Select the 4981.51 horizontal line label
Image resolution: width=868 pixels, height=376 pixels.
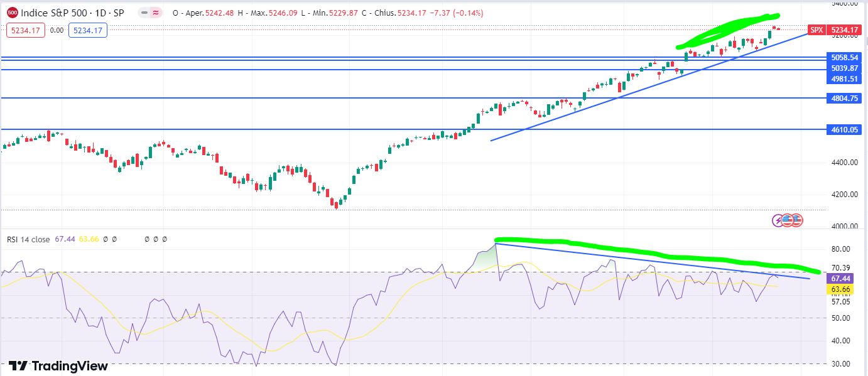coord(844,78)
